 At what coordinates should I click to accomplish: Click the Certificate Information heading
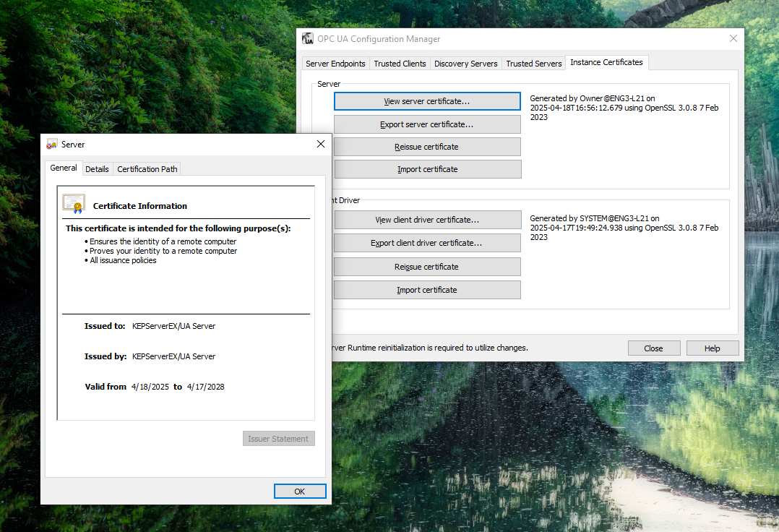coord(140,206)
